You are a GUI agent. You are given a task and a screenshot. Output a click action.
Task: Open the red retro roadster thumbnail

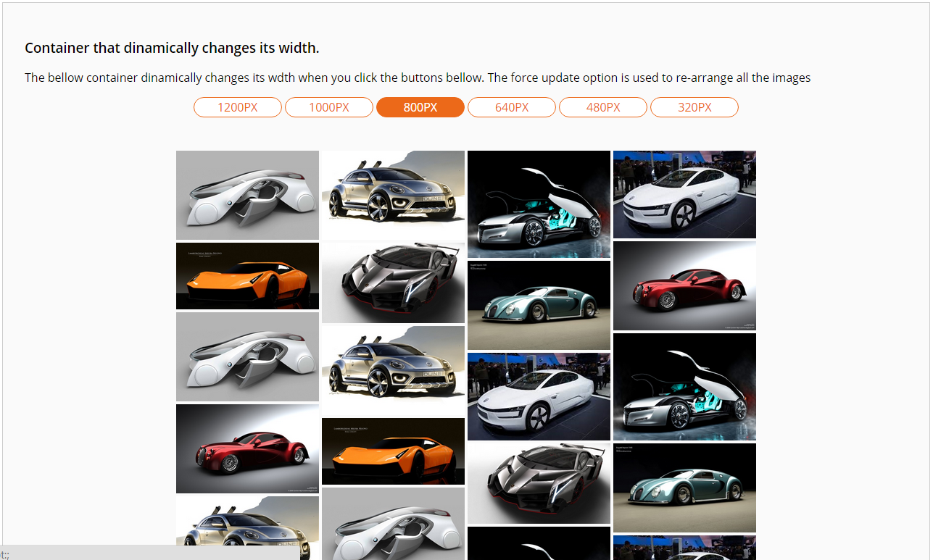[684, 285]
